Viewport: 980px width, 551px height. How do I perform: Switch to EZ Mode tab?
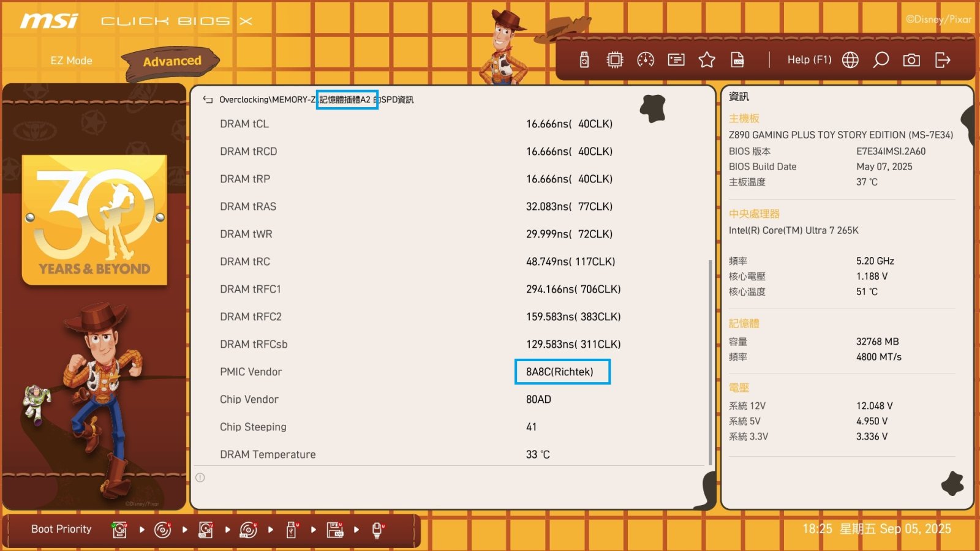click(71, 61)
